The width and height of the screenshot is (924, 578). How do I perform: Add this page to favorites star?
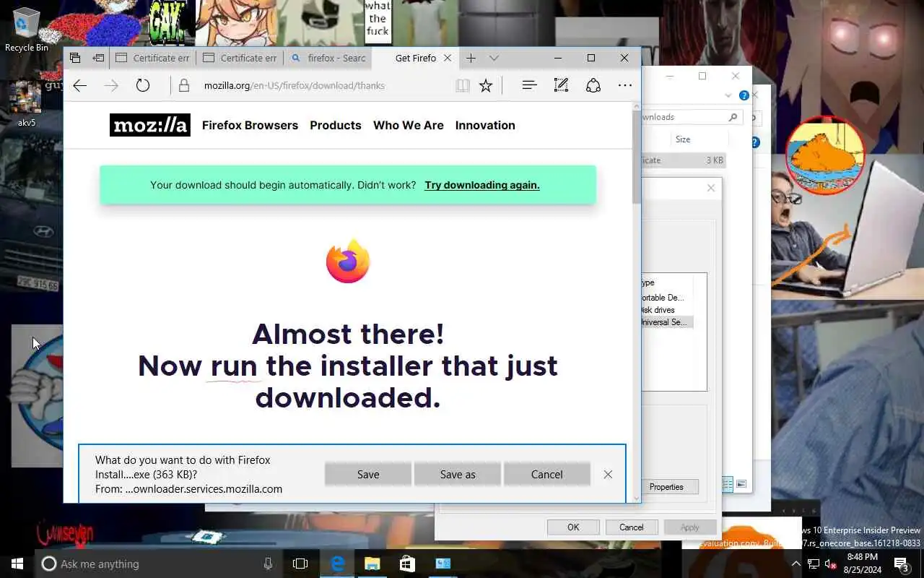[x=486, y=85]
